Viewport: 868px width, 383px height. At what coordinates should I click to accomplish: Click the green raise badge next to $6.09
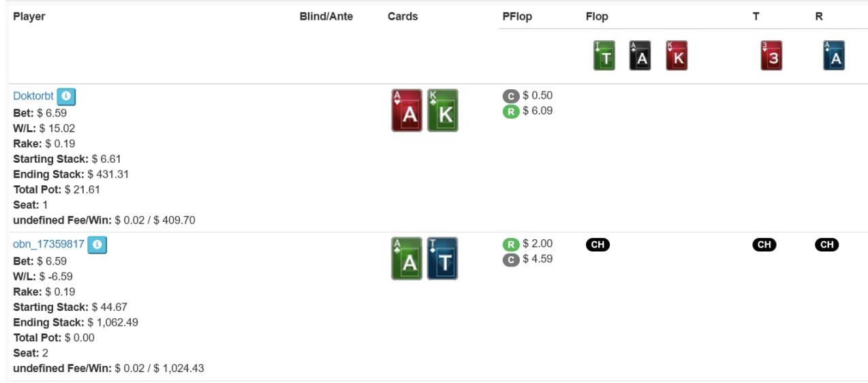511,111
